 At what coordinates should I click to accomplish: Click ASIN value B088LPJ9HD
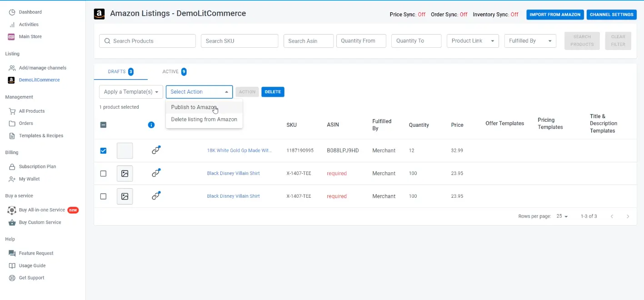(343, 150)
